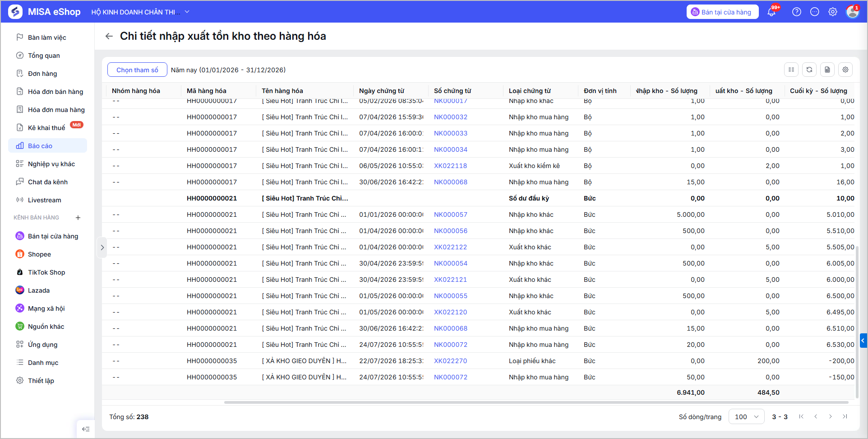Select Shopee in the sidebar
Screen dimensions: 868x439
coord(39,254)
